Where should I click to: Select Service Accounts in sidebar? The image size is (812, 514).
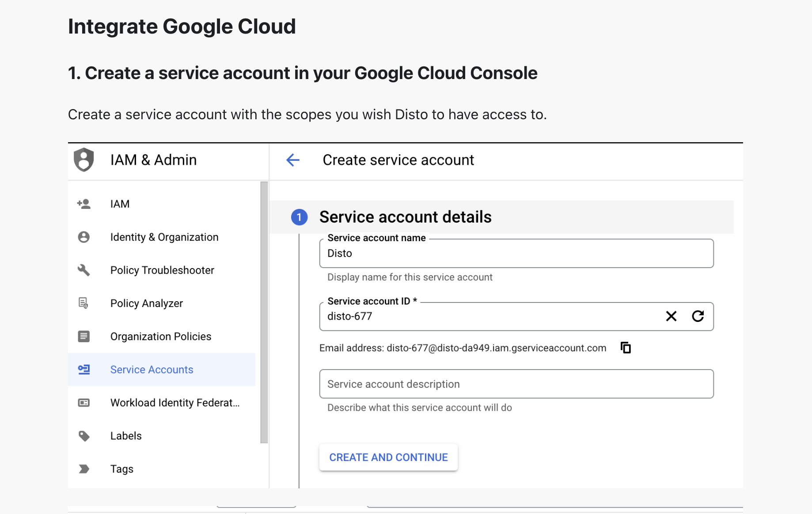[152, 370]
